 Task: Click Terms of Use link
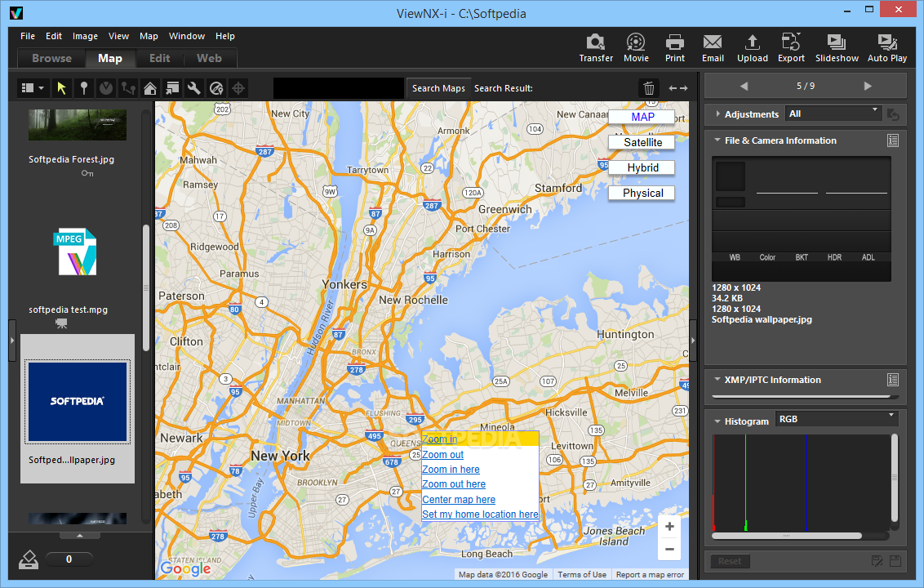click(582, 574)
